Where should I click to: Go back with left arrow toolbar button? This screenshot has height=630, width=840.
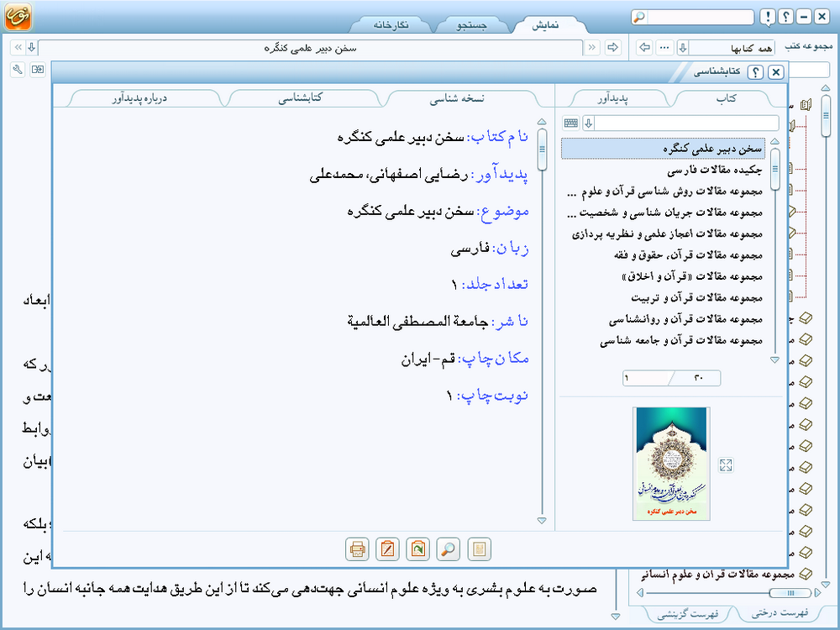644,48
